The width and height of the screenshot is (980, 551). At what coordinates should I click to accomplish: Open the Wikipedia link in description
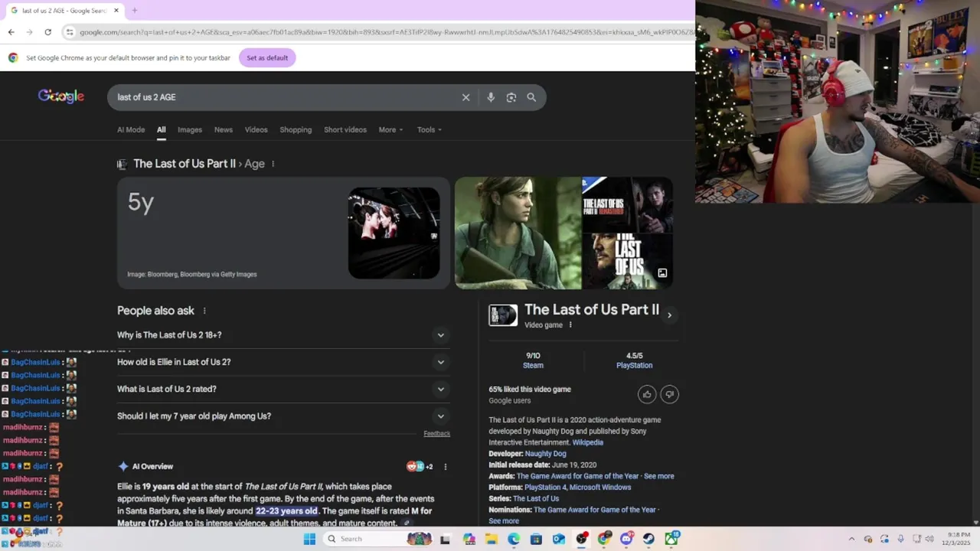coord(588,442)
